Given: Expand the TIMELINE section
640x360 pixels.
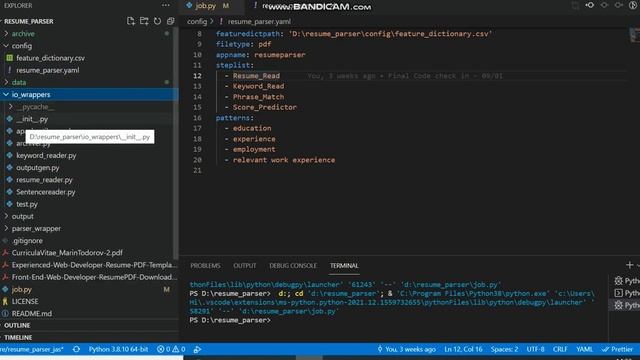Looking at the screenshot, I should pyautogui.click(x=18, y=338).
